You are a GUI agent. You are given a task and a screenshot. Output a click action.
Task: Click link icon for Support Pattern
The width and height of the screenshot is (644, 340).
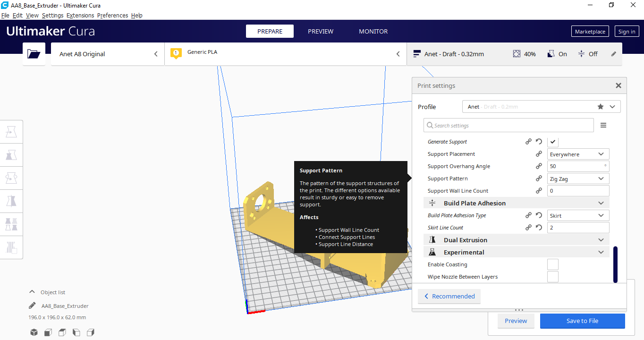point(539,178)
